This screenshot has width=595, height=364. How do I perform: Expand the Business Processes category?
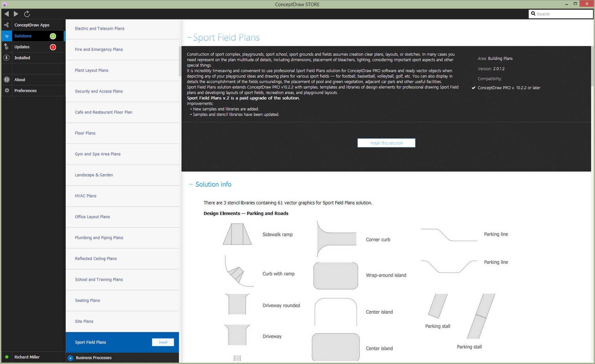[x=71, y=358]
